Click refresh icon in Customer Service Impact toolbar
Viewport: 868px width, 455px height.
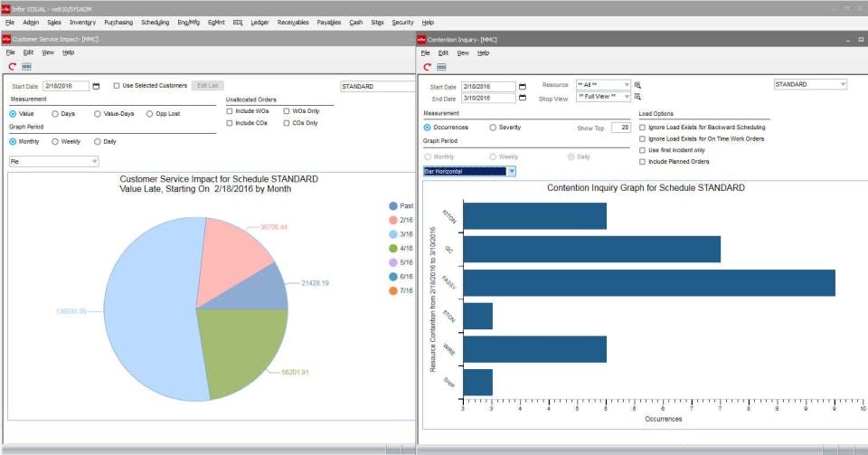(12, 66)
